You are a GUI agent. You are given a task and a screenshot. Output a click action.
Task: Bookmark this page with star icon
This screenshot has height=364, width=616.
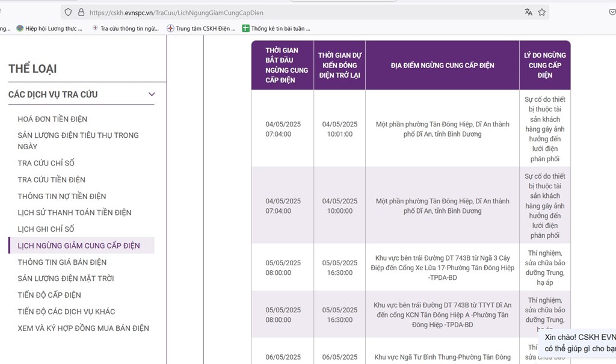coord(542,12)
